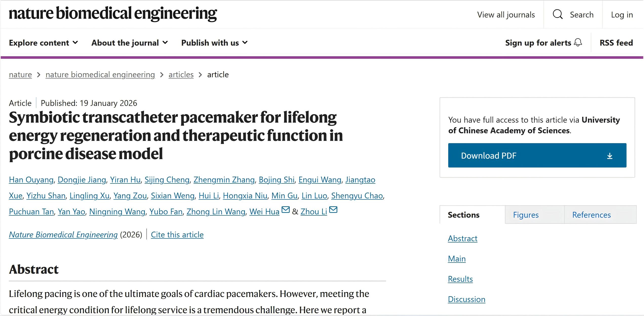The height and width of the screenshot is (316, 644).
Task: Expand the Publish with us menu
Action: click(x=214, y=43)
